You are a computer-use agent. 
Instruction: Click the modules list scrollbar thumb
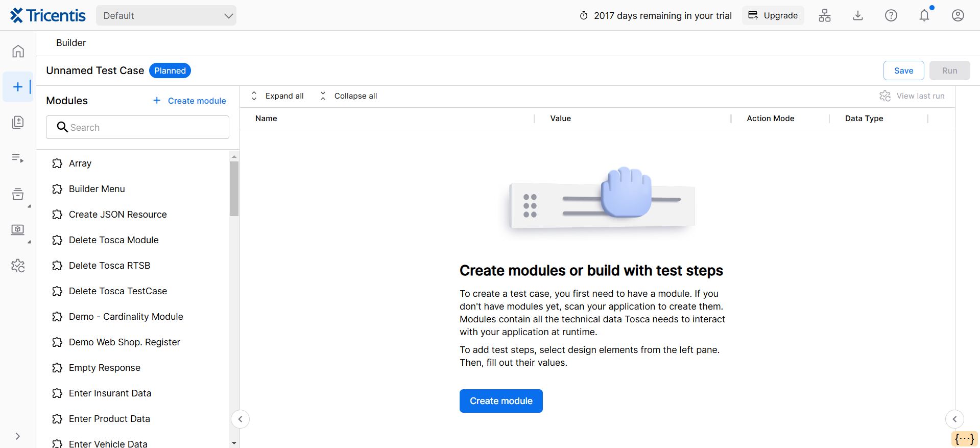(234, 188)
